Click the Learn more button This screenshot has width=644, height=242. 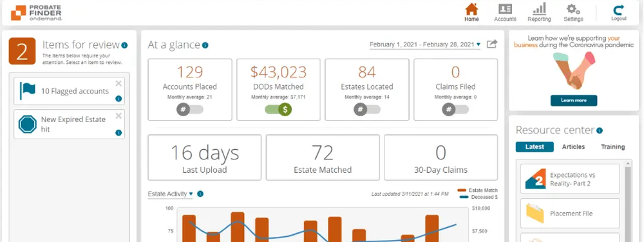574,101
